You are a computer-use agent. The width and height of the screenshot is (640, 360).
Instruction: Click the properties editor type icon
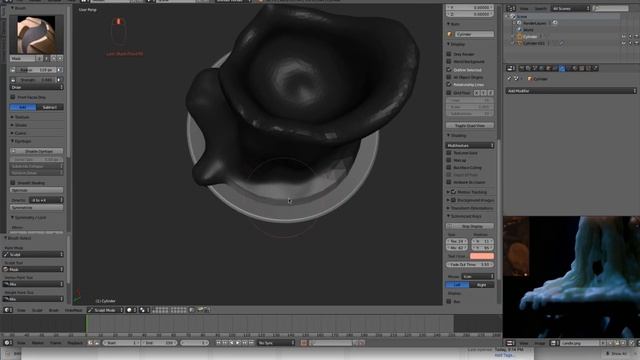[511, 68]
